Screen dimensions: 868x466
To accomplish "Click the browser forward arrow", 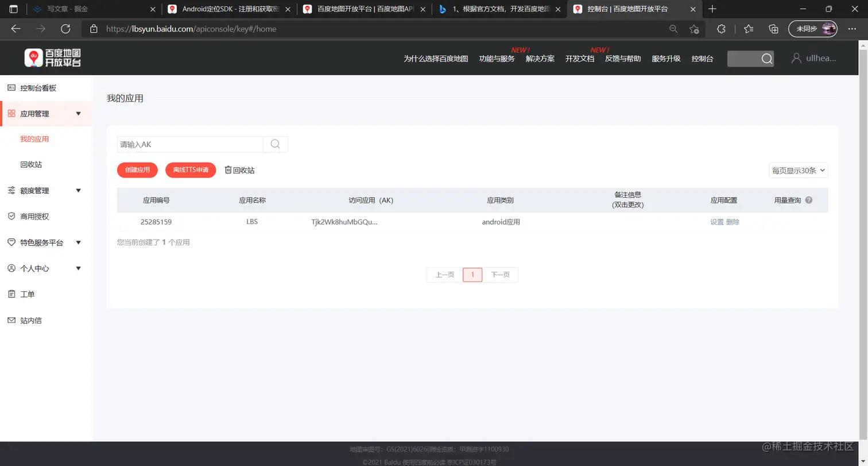I will click(40, 29).
